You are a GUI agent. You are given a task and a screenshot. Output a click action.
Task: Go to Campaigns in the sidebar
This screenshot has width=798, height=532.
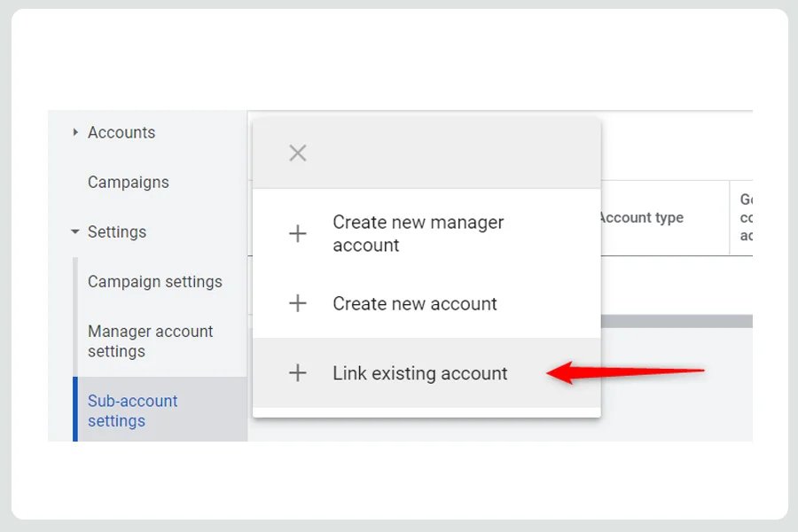coord(129,183)
